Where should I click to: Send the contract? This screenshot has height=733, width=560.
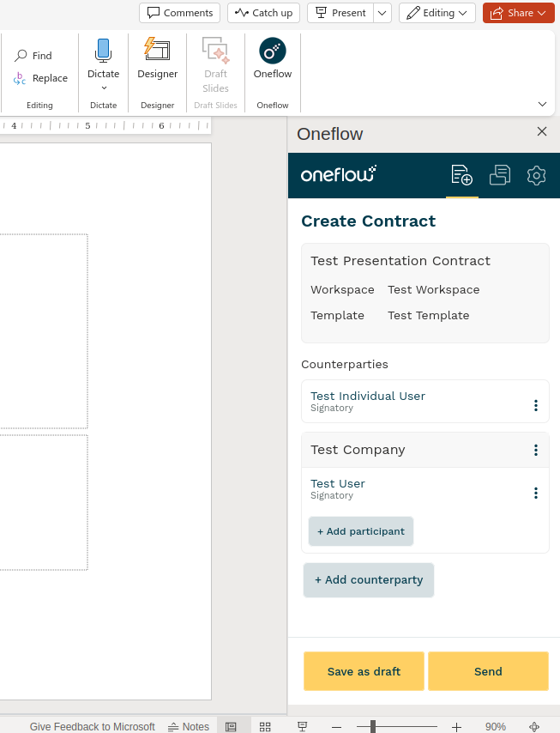click(488, 671)
